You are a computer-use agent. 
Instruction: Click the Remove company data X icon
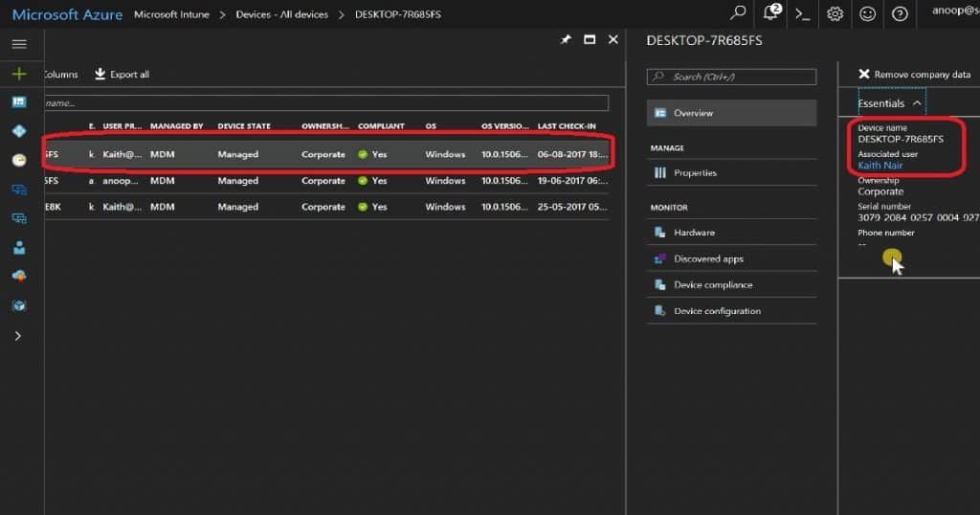tap(864, 75)
